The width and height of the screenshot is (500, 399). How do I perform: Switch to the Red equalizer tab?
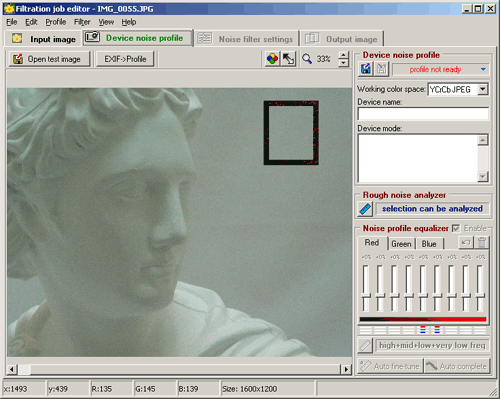(372, 243)
